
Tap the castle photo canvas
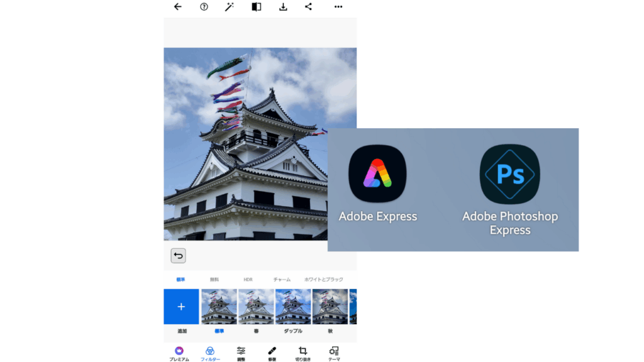(260, 144)
